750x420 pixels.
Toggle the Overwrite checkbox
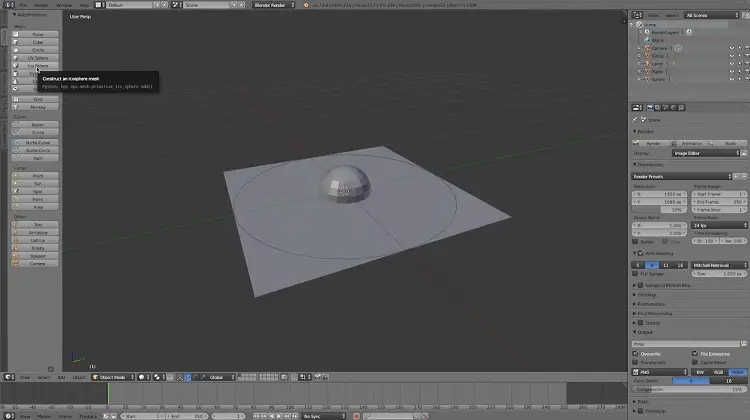pos(635,354)
